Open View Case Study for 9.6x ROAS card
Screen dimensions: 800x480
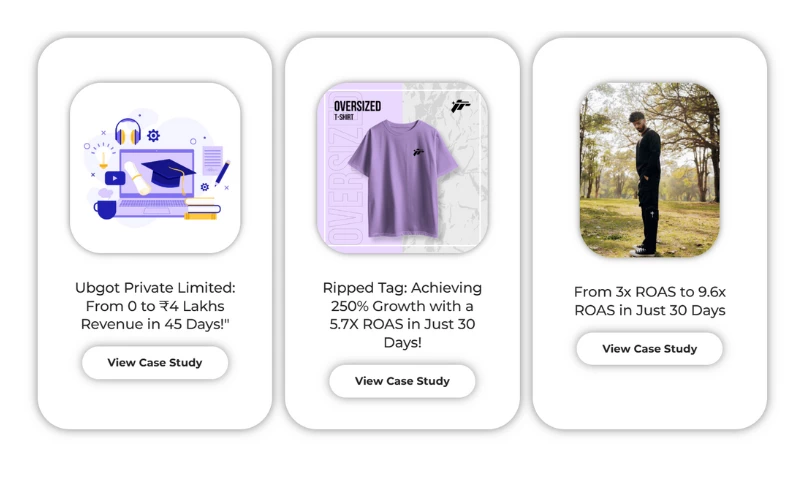(x=649, y=349)
